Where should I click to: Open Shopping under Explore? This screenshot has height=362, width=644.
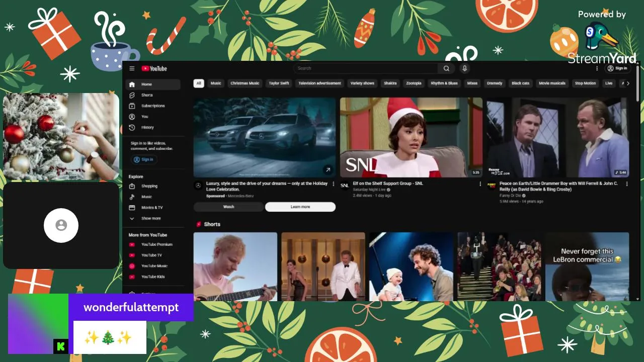point(153,186)
